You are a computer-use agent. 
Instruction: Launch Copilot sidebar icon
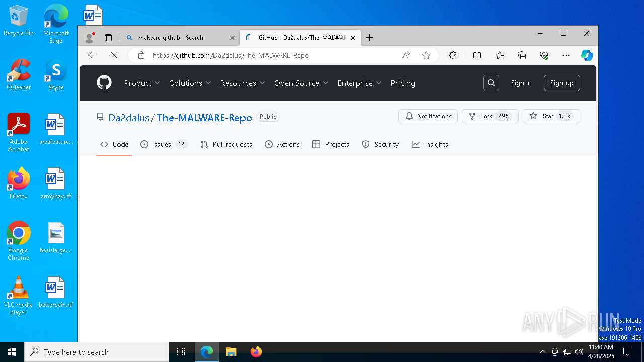(587, 55)
